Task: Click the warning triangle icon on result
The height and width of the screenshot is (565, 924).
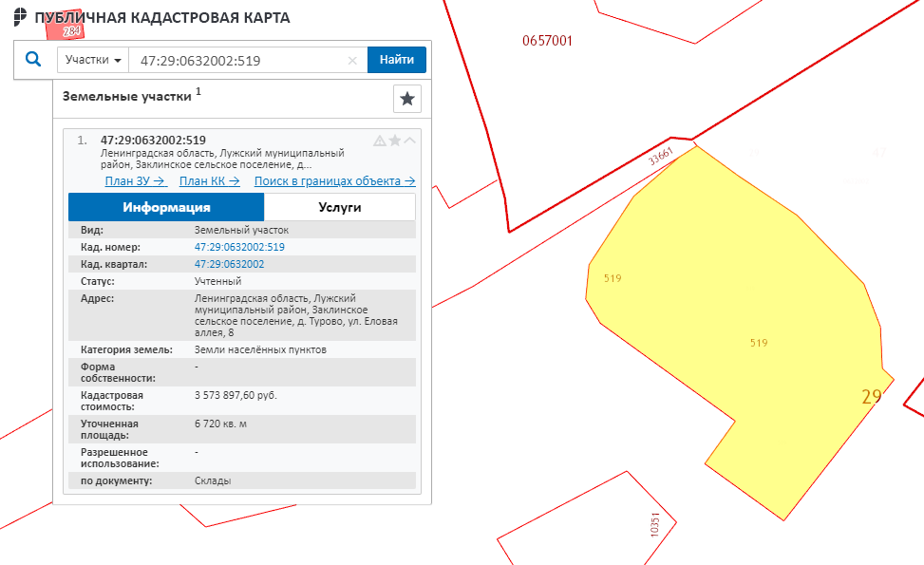Action: click(x=380, y=141)
